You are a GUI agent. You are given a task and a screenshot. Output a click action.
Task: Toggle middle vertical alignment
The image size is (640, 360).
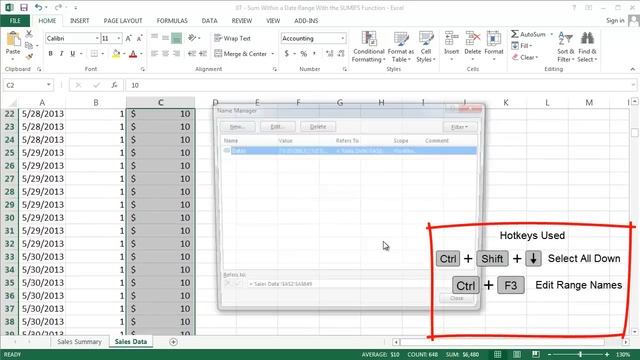[165, 38]
